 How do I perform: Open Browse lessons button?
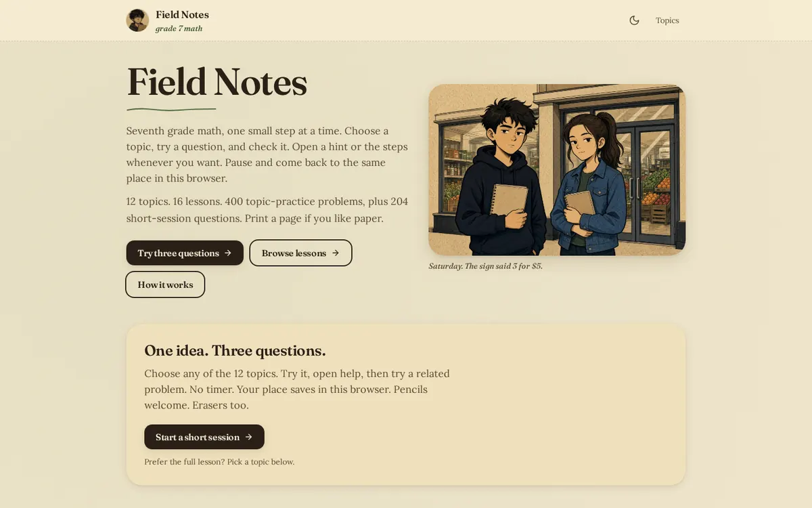click(300, 253)
